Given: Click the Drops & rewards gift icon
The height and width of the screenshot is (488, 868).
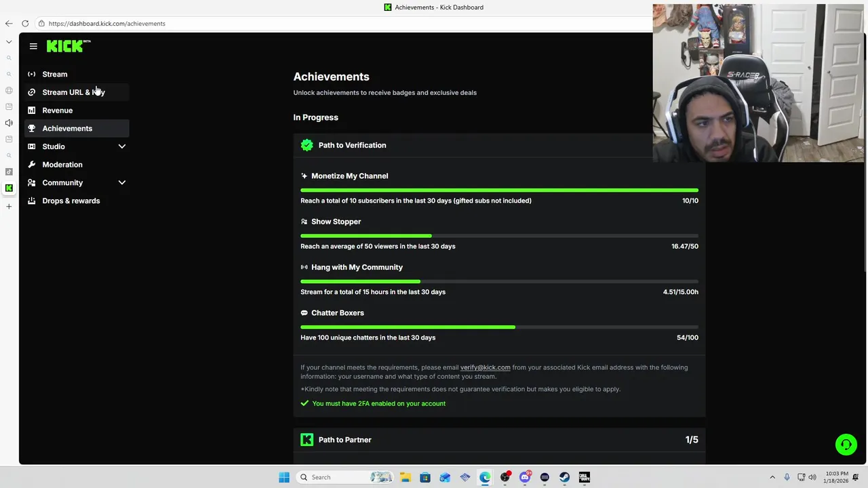Looking at the screenshot, I should point(31,201).
